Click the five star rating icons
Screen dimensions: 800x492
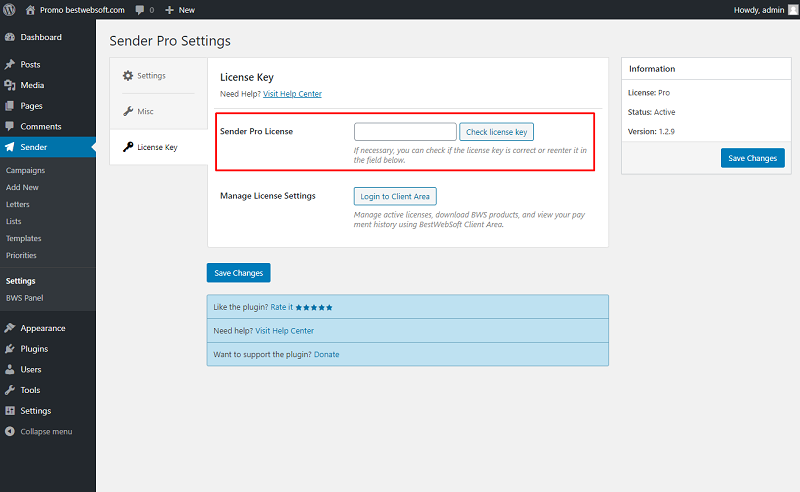pos(314,307)
